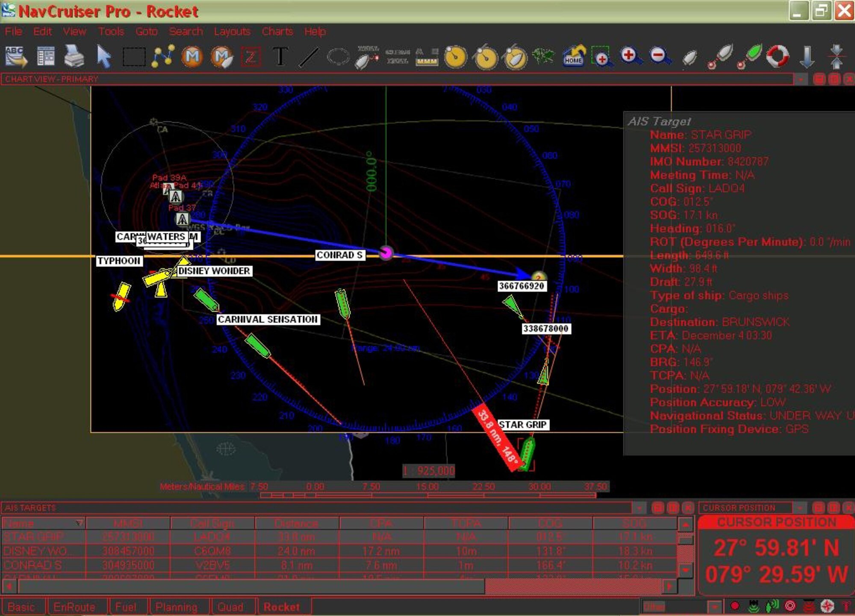Open the Chart View Primary panel dropdown

tap(801, 79)
